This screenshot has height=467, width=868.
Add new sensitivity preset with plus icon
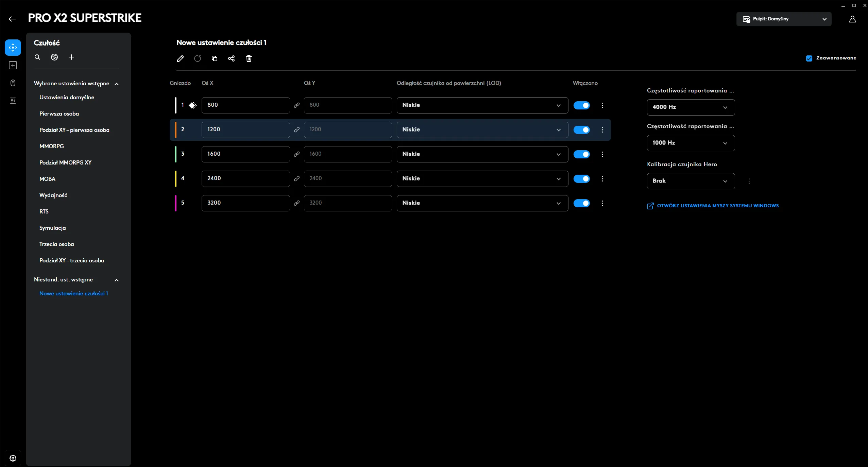tap(71, 57)
